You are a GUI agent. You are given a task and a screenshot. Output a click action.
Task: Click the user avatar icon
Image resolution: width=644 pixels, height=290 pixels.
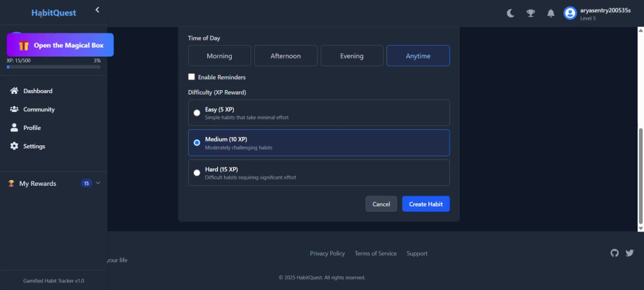[x=570, y=14]
